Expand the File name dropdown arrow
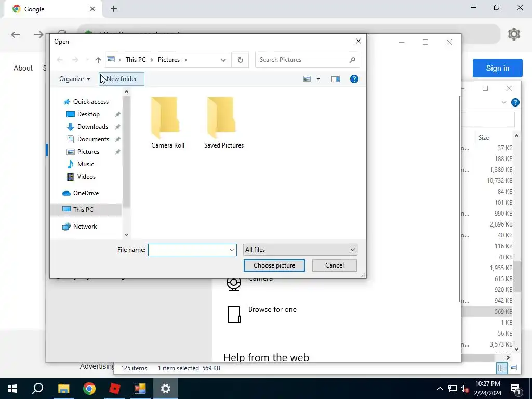This screenshot has width=532, height=399. (232, 250)
